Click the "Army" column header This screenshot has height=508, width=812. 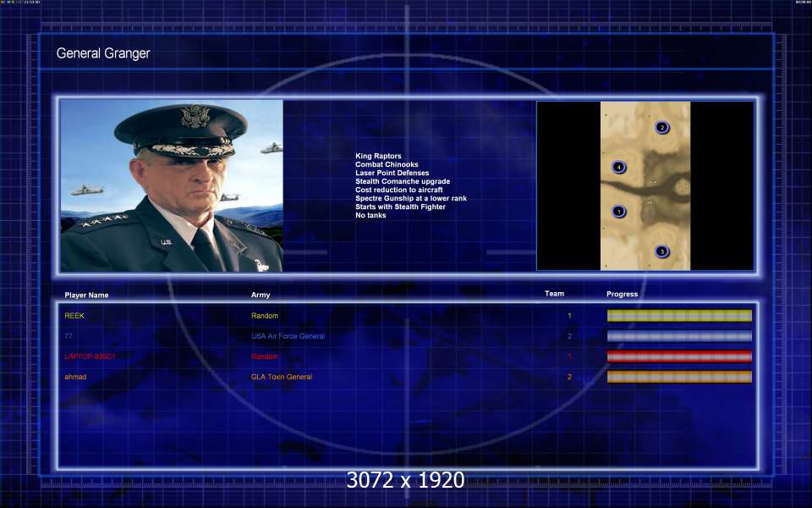pos(261,295)
